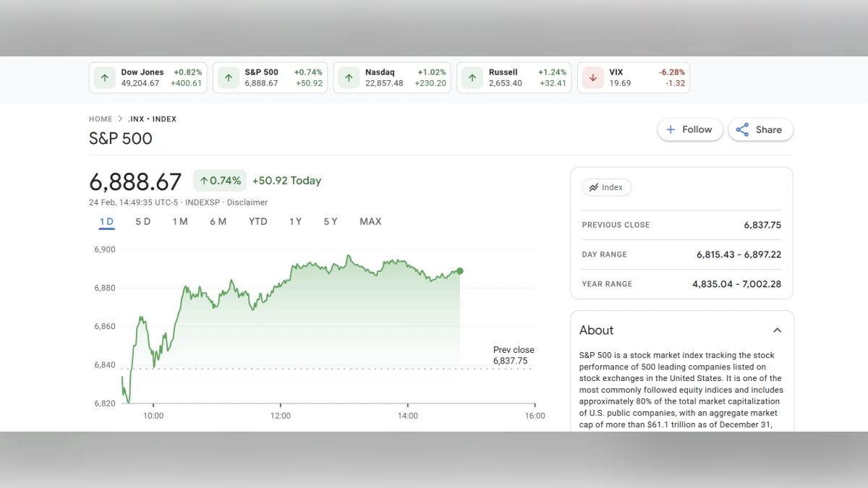Open the Disclaimer link
This screenshot has width=868, height=488.
pos(247,202)
